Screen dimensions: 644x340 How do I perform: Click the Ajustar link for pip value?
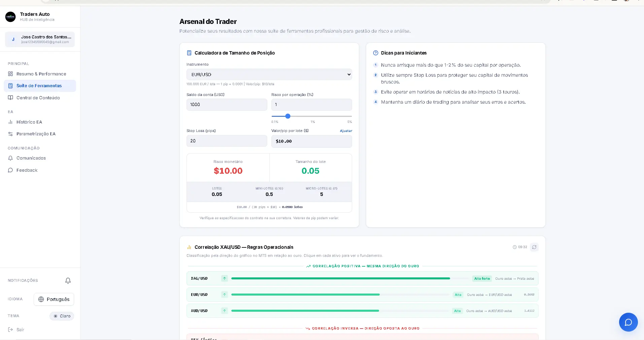tap(346, 131)
